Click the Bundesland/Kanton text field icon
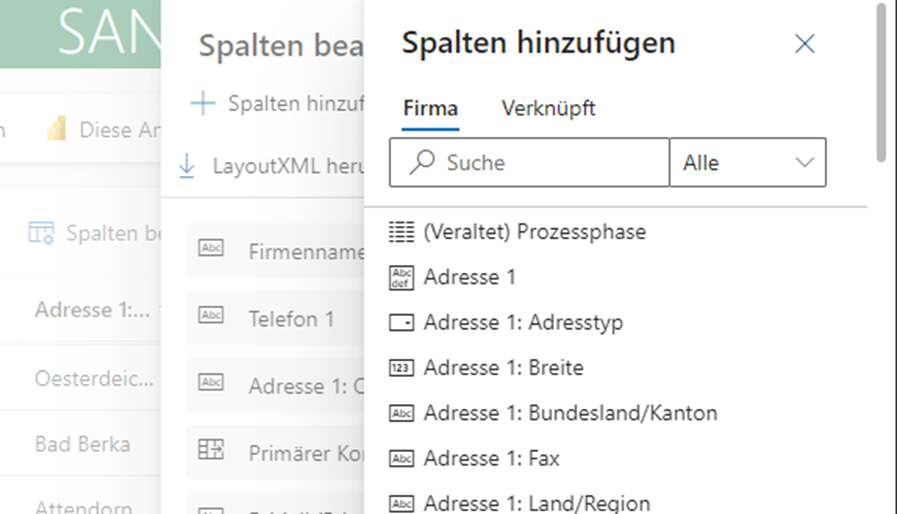 401,413
